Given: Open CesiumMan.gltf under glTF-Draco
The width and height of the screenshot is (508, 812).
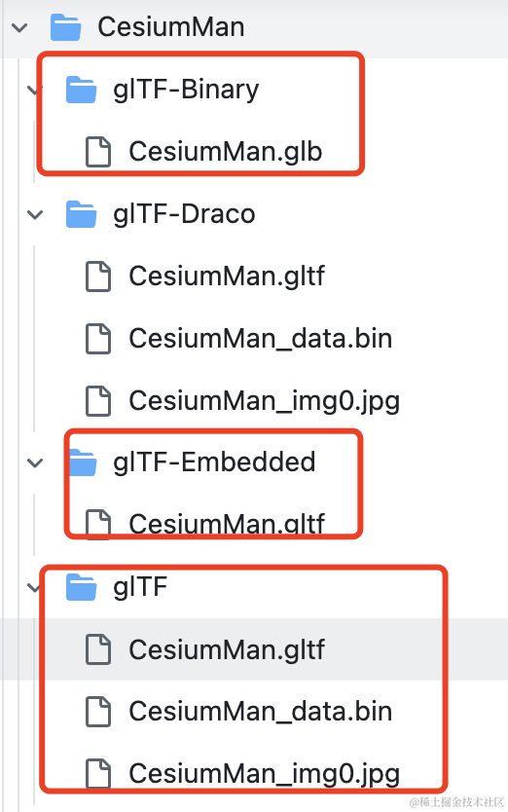Looking at the screenshot, I should pos(227,276).
